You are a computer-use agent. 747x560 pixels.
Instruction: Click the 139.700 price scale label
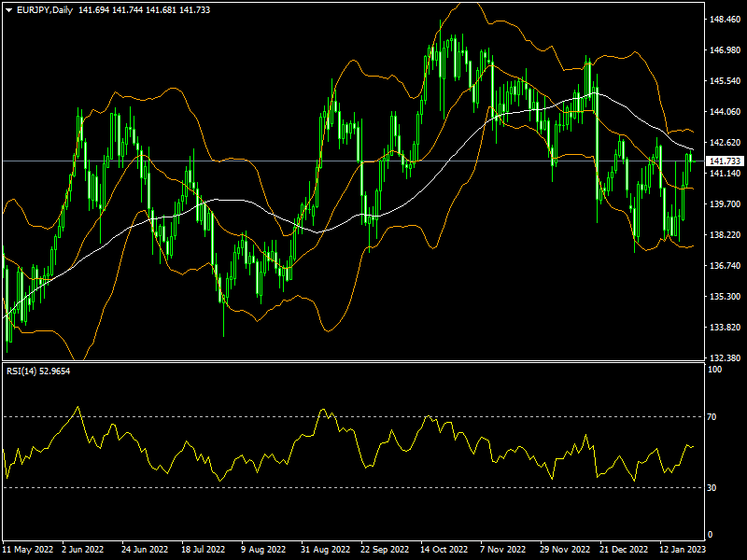tap(726, 204)
